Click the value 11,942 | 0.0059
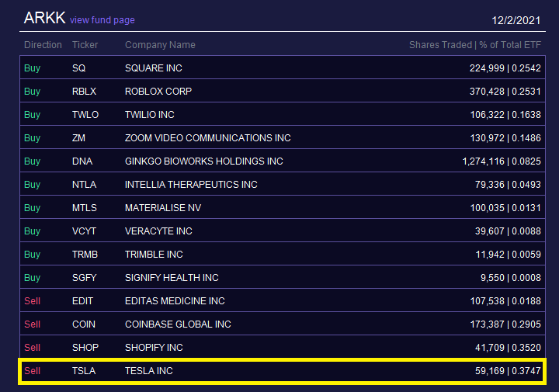This screenshot has width=559, height=392. coord(508,255)
